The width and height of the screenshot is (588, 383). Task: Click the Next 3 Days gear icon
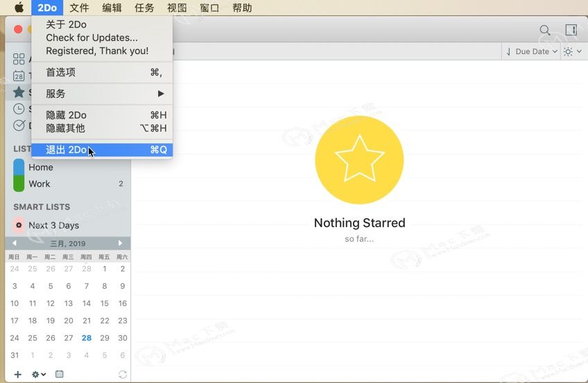pos(19,225)
